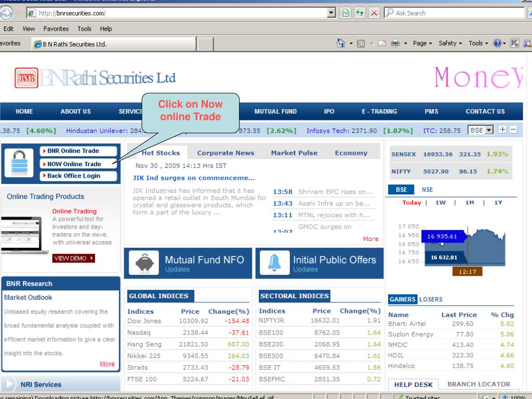Open the back-forward history dropdown arrow
The image size is (532, 399).
18,13
